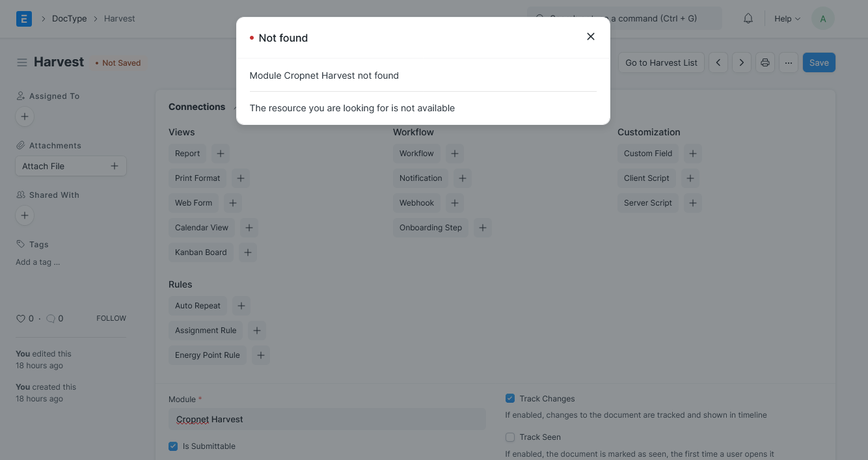Save the document with the Save button
The width and height of the screenshot is (868, 460).
(x=819, y=62)
